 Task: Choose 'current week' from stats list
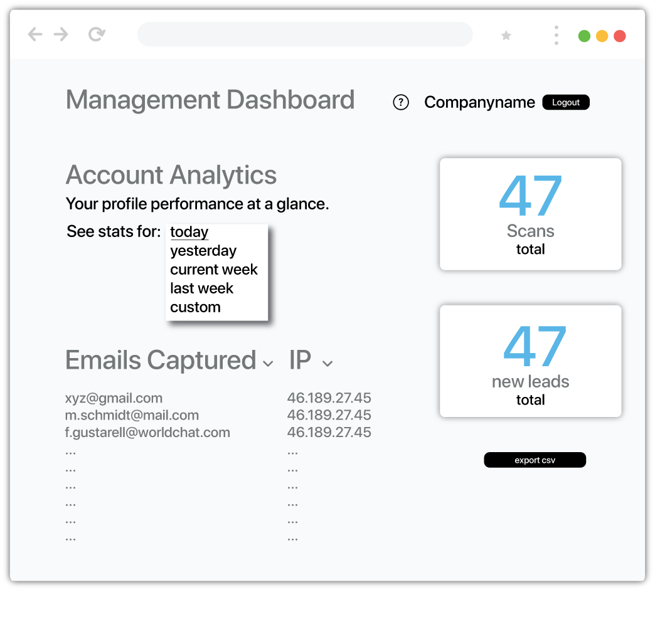[214, 270]
